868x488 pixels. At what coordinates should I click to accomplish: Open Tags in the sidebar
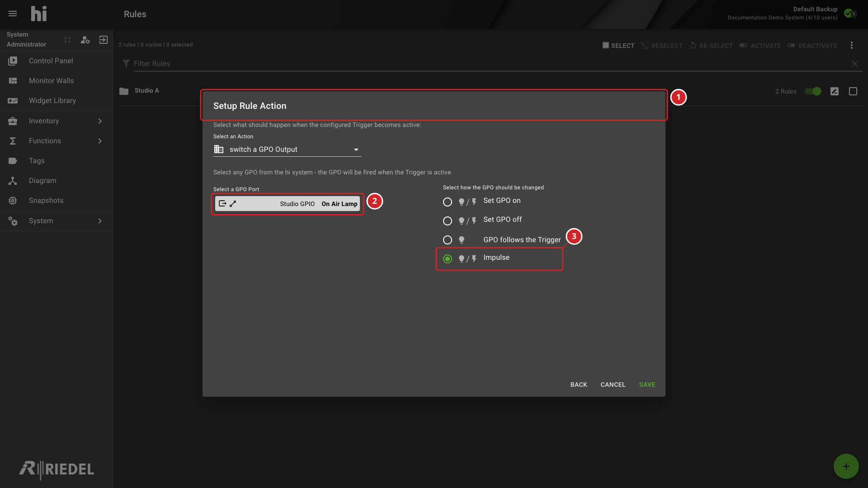point(56,161)
